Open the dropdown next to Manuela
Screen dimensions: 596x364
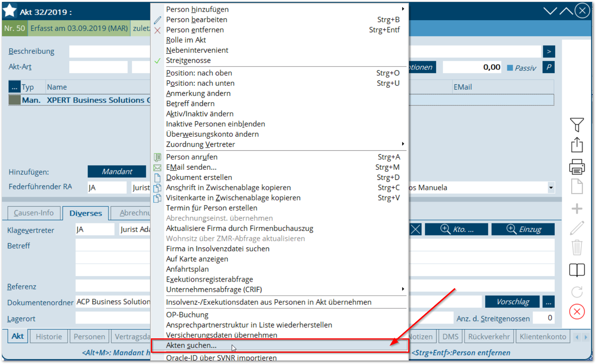[x=551, y=188]
